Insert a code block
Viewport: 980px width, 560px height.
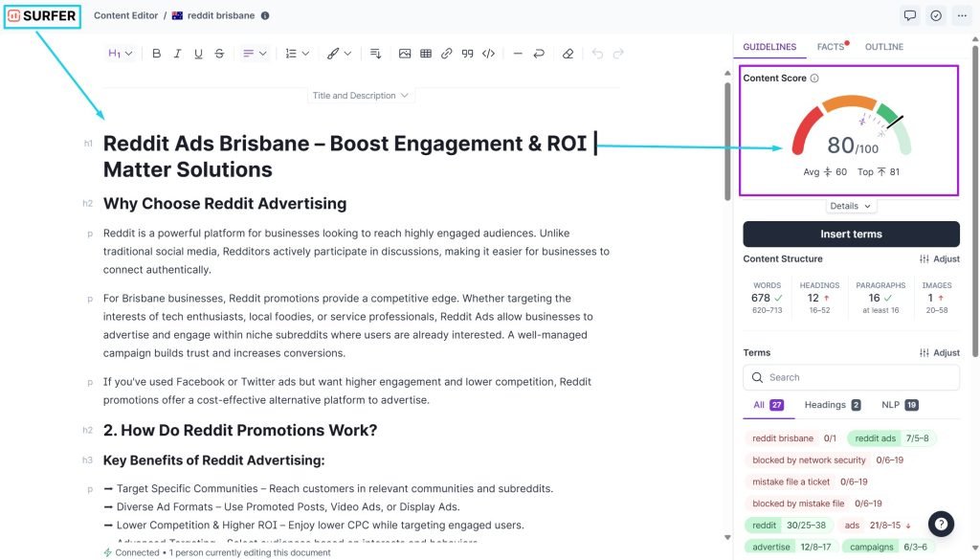click(x=489, y=54)
